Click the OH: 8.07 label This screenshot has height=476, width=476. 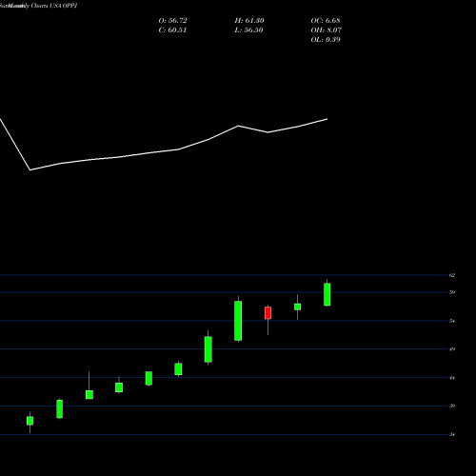[x=327, y=30]
